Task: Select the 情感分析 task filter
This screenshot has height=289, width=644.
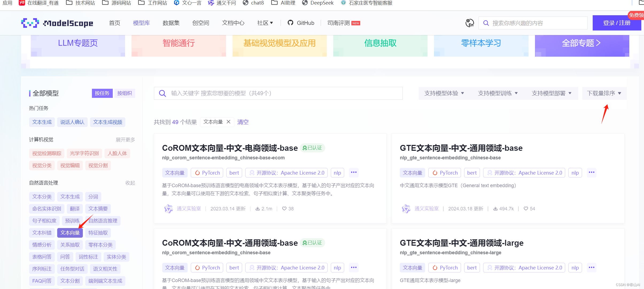Action: (42, 245)
